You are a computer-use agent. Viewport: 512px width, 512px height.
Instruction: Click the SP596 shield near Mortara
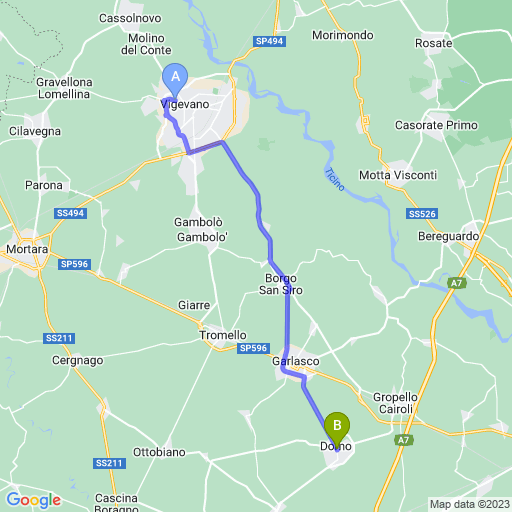74,264
